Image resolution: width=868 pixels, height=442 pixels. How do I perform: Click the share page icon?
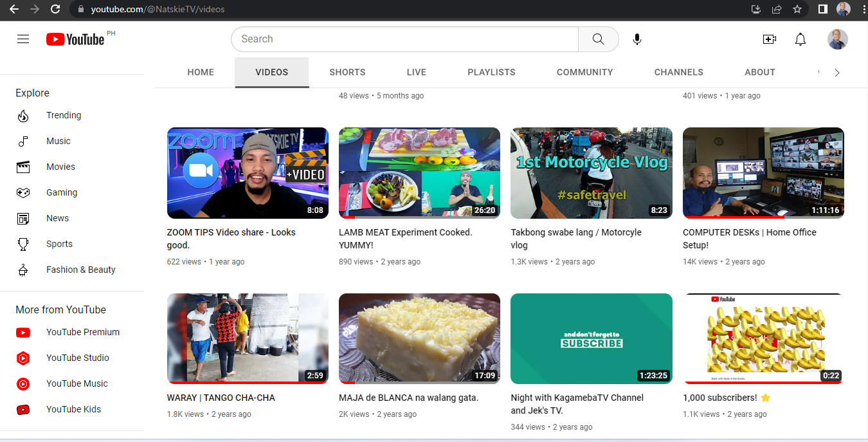coord(777,9)
